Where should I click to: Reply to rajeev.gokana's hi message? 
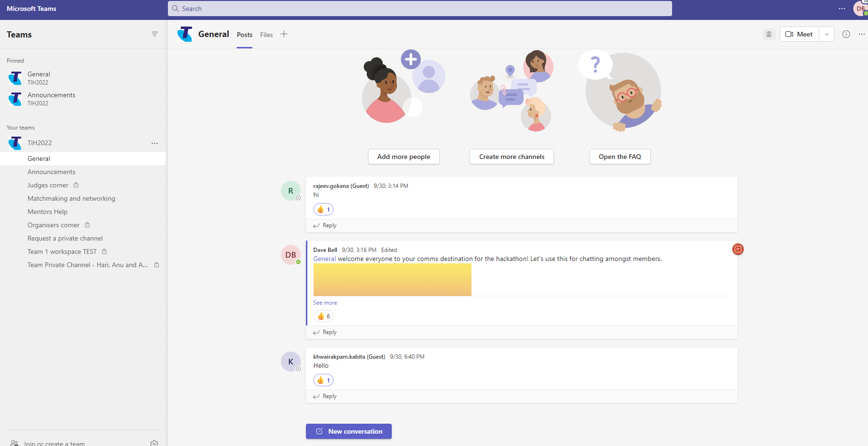[x=325, y=225]
